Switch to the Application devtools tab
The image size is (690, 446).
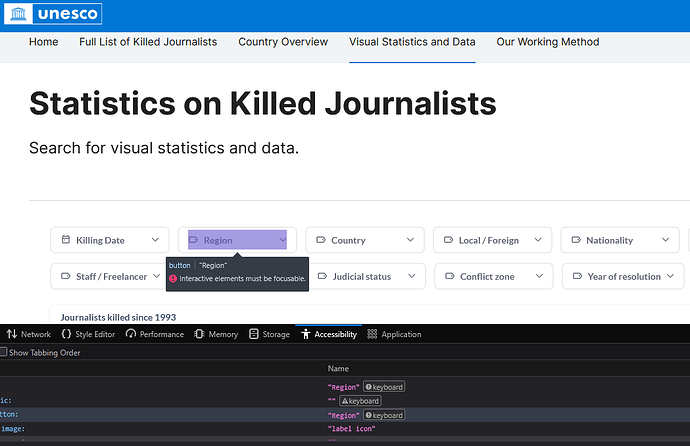point(394,334)
